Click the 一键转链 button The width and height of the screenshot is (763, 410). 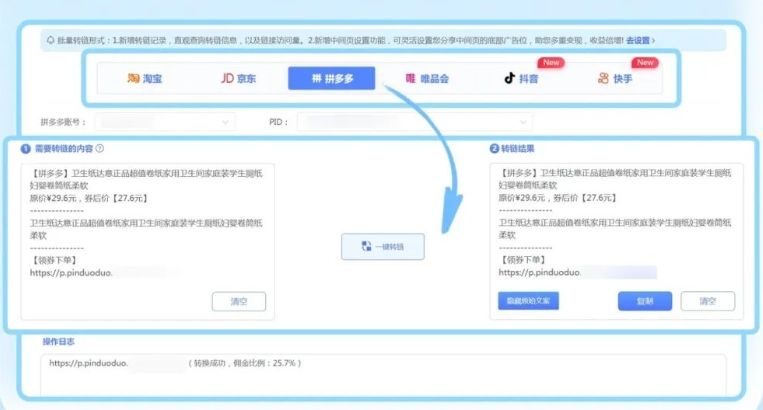[x=382, y=247]
